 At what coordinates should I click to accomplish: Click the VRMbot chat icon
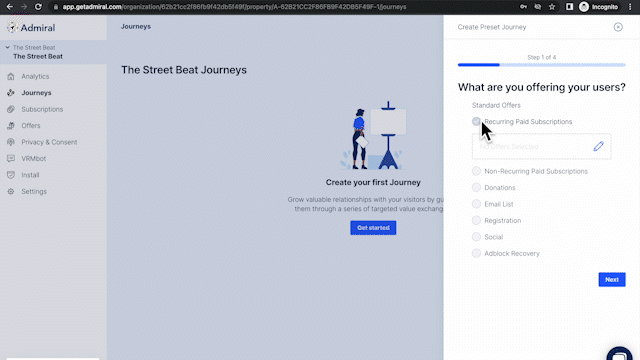pos(11,158)
